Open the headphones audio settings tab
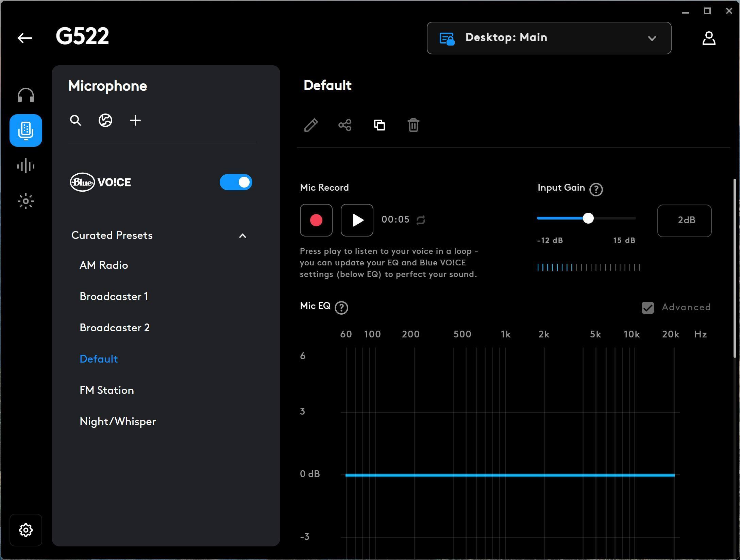Screen dimensions: 740x560 coord(26,95)
